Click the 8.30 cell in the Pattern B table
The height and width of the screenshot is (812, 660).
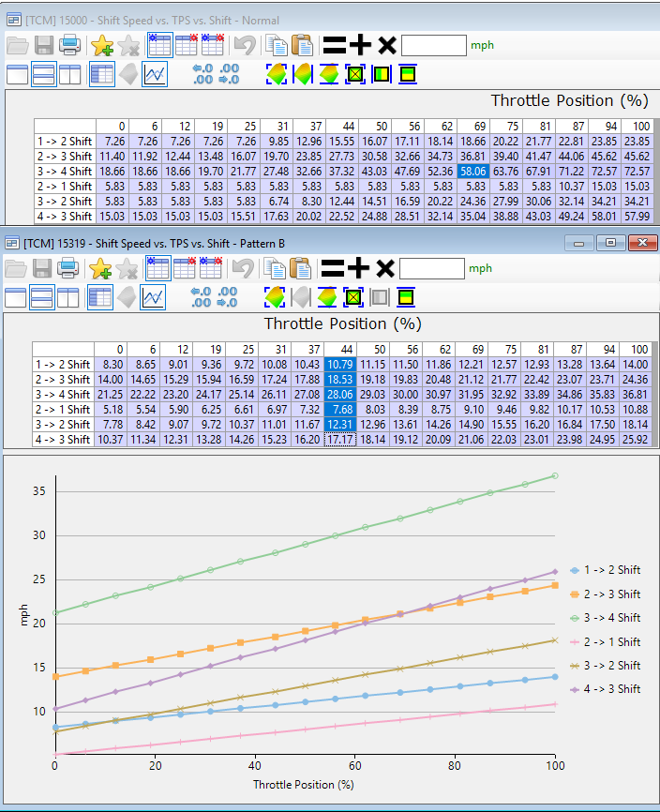click(x=111, y=365)
